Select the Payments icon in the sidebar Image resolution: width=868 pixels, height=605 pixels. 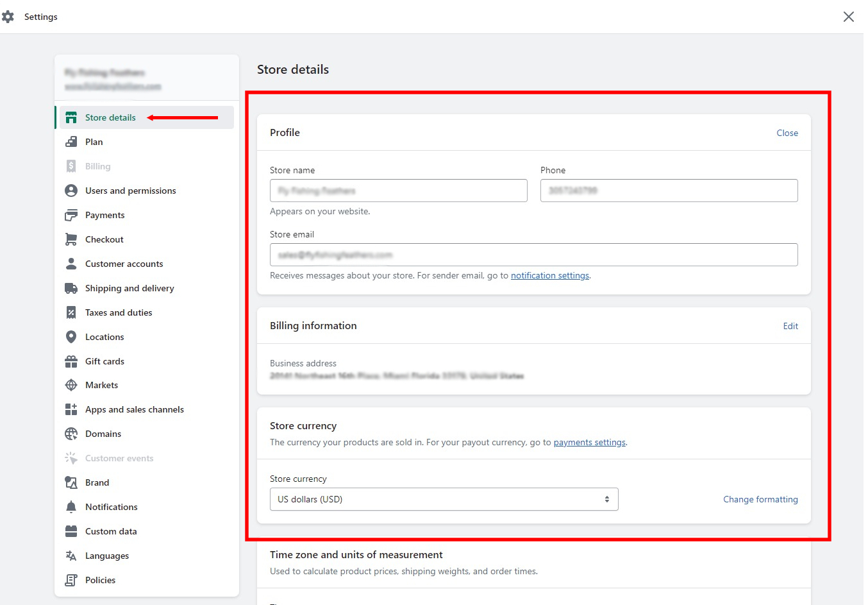point(71,215)
